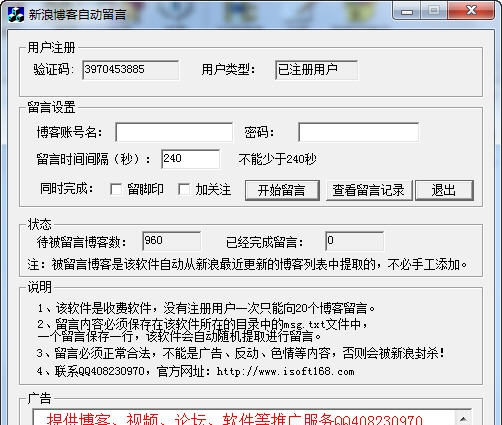The height and width of the screenshot is (425, 502).
Task: Click instruction line 3 about 正常合法
Action: (241, 353)
